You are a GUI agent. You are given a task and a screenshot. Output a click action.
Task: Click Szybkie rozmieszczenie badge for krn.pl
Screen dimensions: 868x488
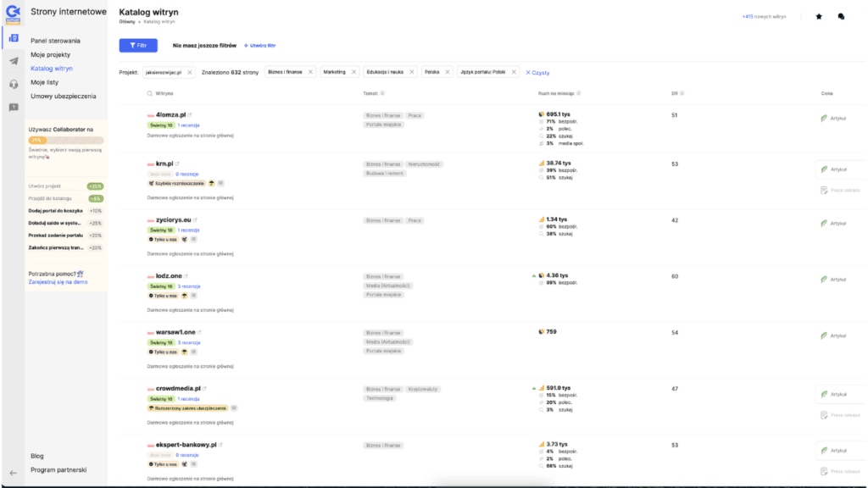tap(176, 183)
